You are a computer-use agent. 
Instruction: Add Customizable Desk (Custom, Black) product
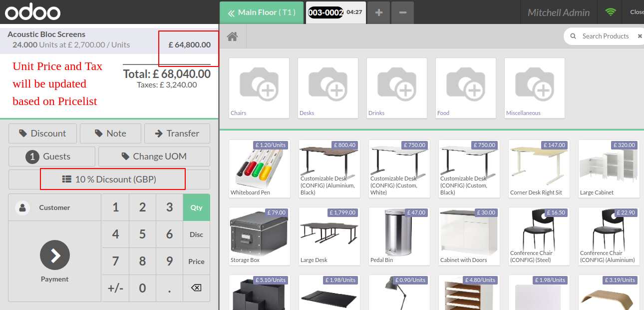click(x=469, y=168)
